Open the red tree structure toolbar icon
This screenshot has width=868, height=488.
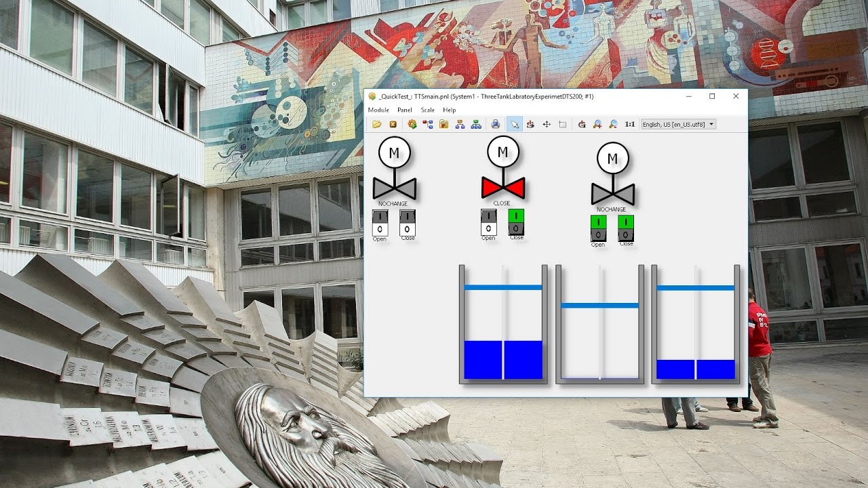click(428, 124)
